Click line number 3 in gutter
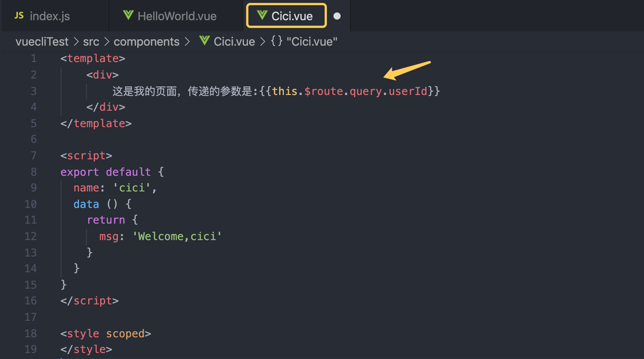The image size is (644, 359). (34, 91)
